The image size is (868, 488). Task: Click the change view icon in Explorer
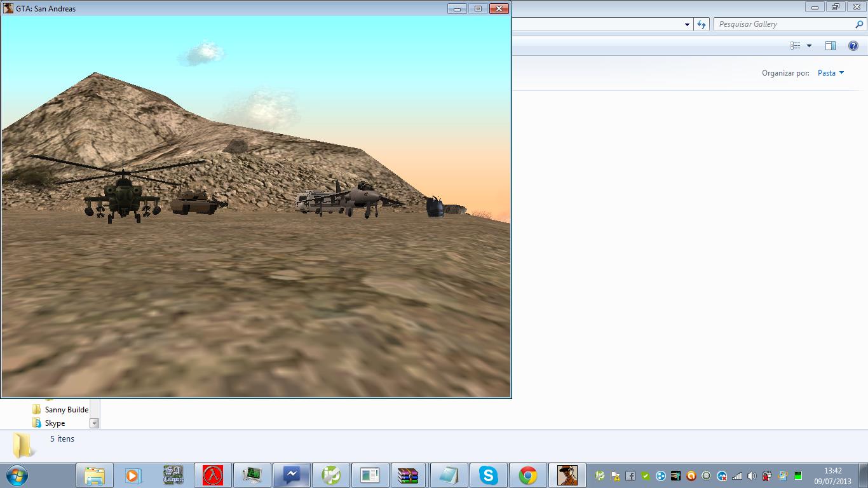[795, 46]
